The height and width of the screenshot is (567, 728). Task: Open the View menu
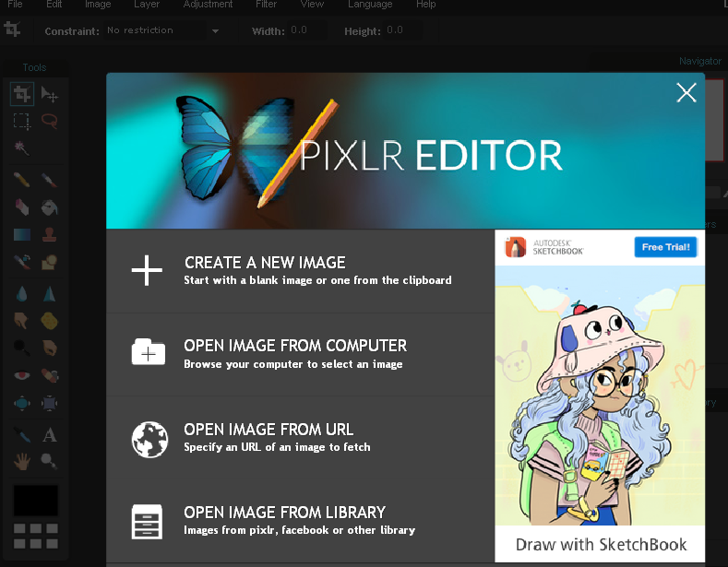pyautogui.click(x=312, y=5)
